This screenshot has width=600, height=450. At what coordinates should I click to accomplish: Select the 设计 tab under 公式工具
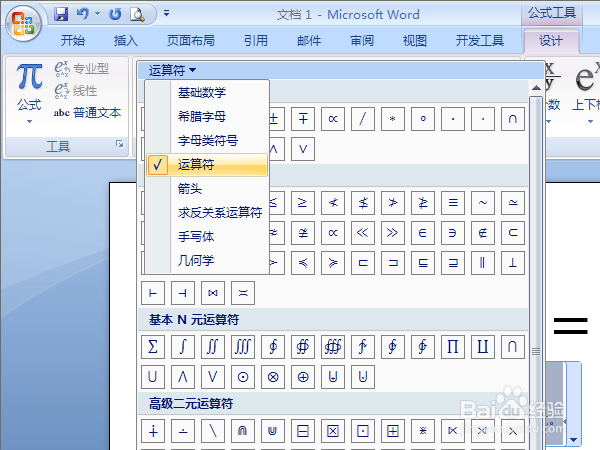point(551,41)
